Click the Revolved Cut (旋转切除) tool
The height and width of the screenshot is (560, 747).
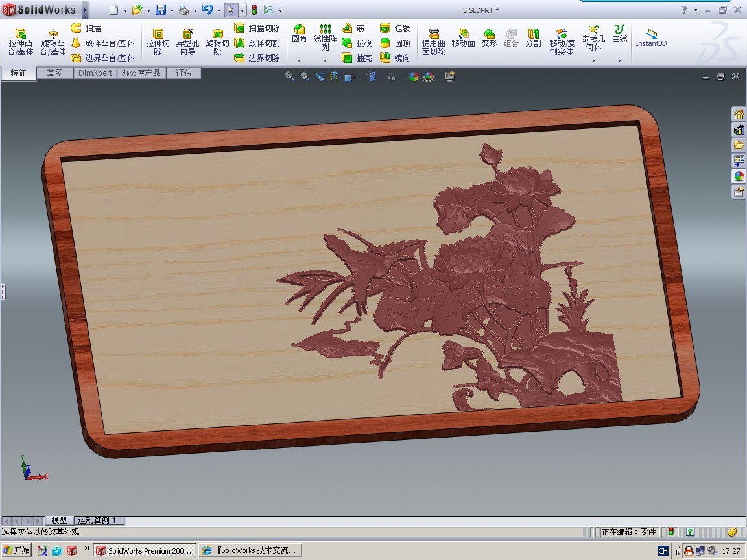click(x=218, y=42)
